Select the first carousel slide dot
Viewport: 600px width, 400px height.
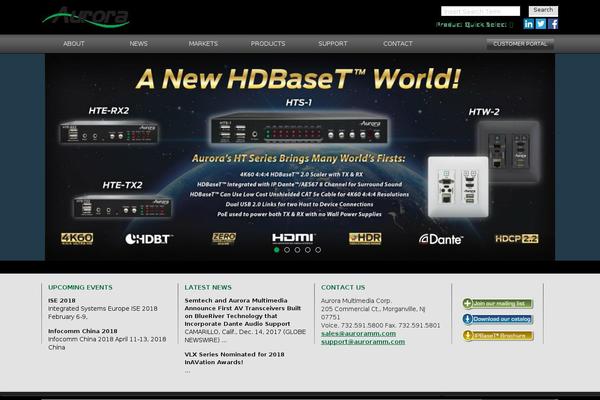277,250
